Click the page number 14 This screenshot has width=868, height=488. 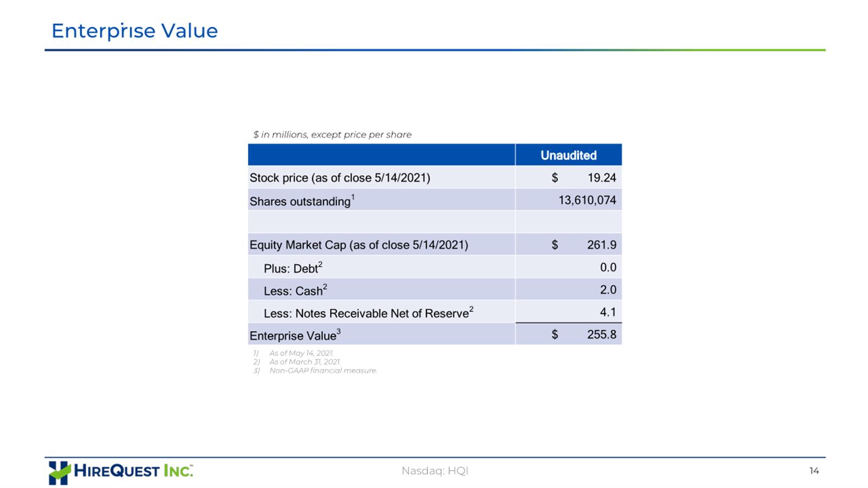[x=814, y=471]
